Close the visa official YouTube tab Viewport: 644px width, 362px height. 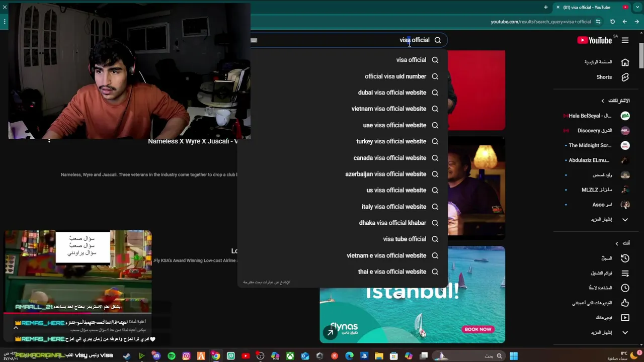coord(557,7)
